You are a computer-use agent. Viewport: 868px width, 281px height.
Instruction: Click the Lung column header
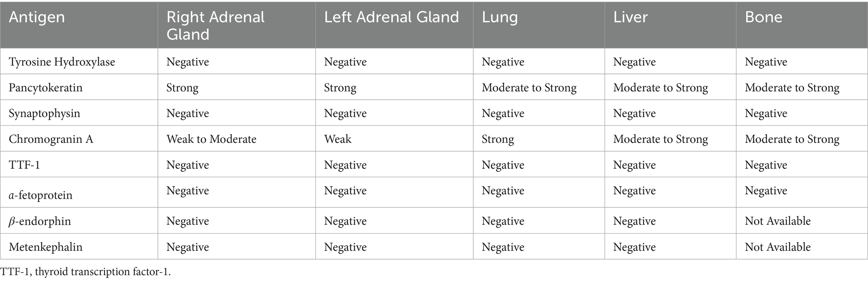point(500,17)
